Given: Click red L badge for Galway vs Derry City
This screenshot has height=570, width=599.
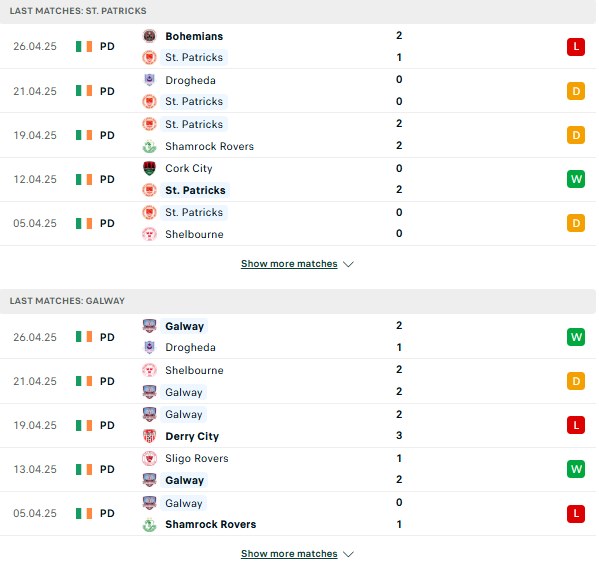Looking at the screenshot, I should [576, 425].
